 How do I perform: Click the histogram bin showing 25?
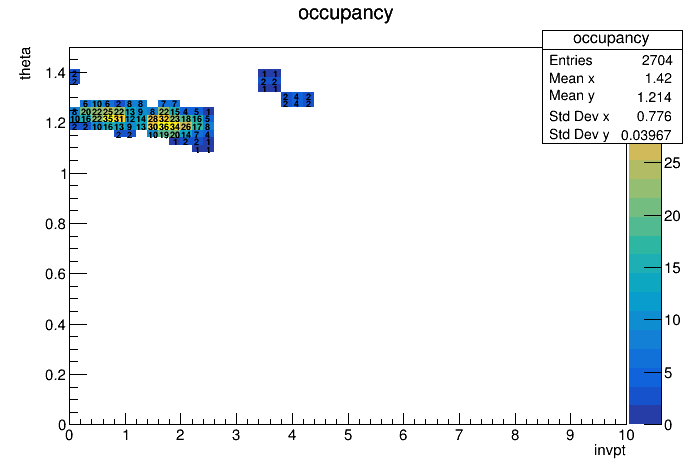[x=108, y=111]
